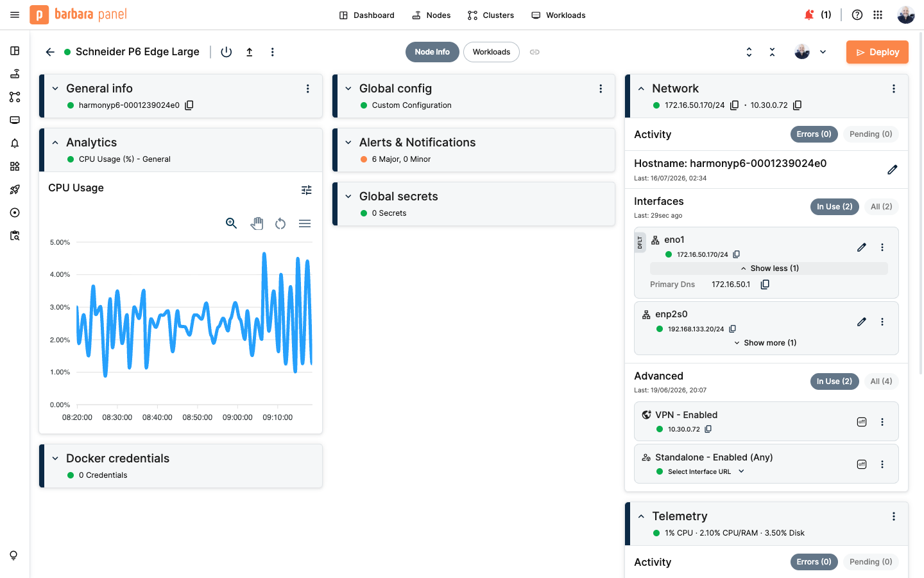Edit the enp2s0 interface

(862, 322)
